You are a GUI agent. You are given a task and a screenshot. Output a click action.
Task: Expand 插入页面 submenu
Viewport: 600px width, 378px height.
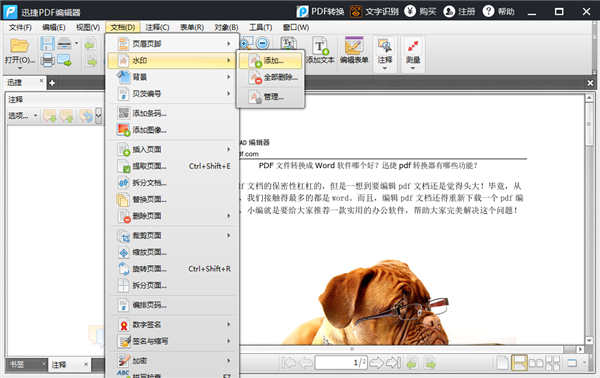[x=171, y=149]
